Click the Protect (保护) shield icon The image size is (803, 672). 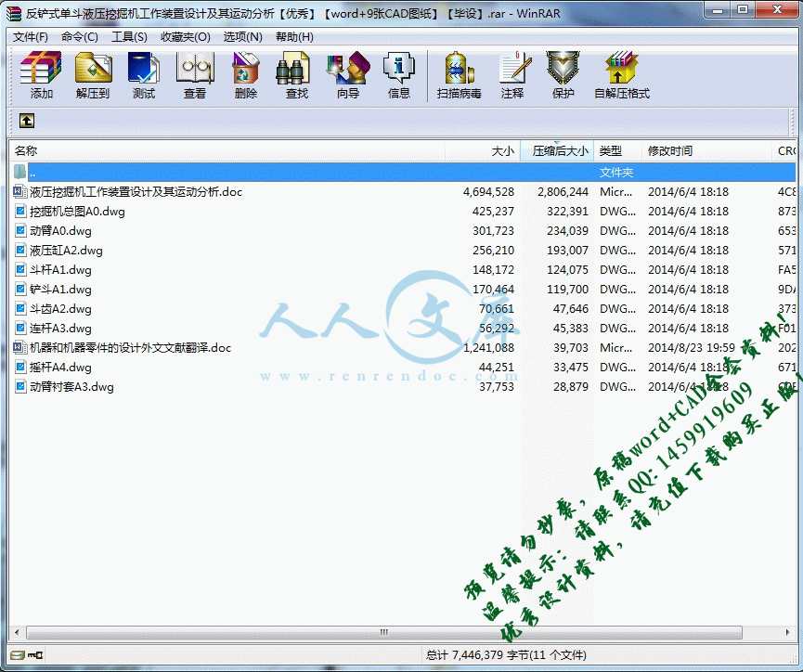click(563, 68)
